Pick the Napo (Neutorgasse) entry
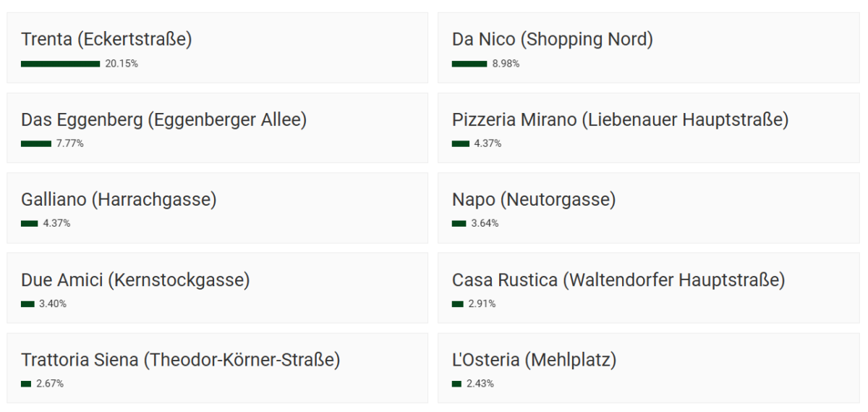868x412 pixels. coord(648,208)
